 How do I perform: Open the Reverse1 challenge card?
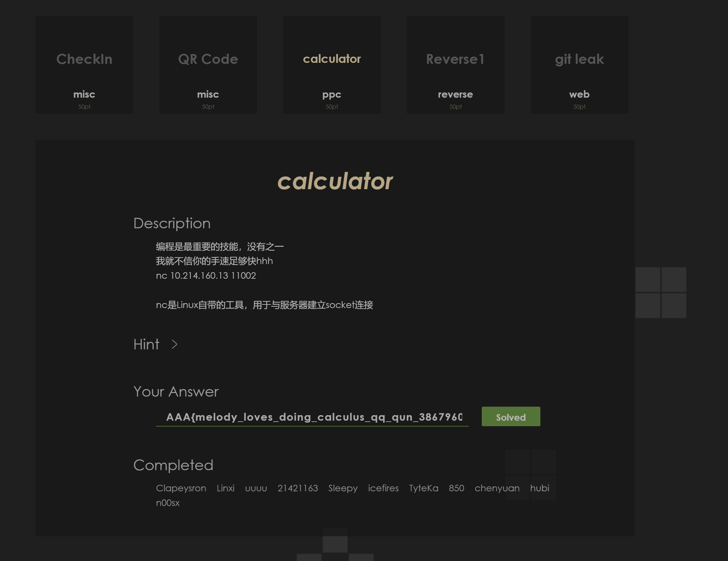tap(455, 64)
